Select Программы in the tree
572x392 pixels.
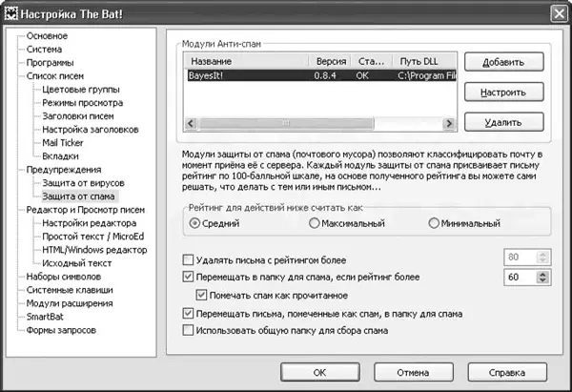pos(50,63)
